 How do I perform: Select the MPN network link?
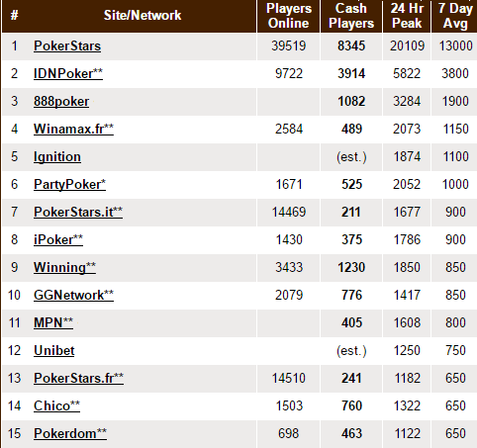[53, 322]
